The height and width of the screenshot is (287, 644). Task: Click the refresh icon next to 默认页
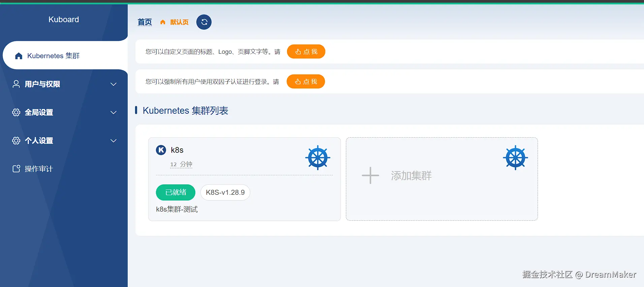pyautogui.click(x=204, y=22)
